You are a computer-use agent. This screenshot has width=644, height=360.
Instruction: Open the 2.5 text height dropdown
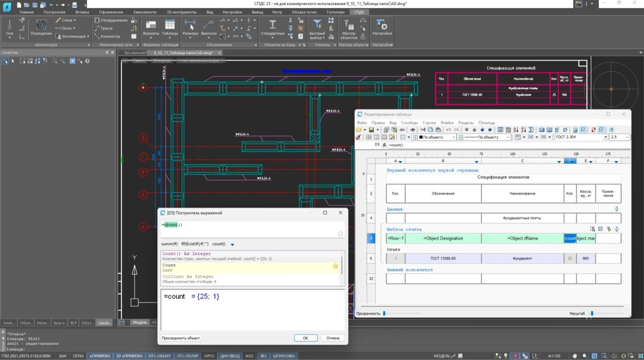click(x=627, y=137)
